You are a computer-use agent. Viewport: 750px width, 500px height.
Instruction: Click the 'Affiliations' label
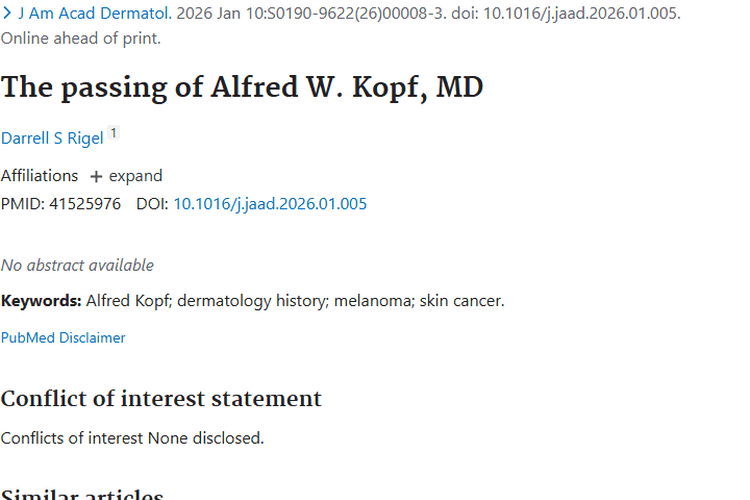click(39, 176)
